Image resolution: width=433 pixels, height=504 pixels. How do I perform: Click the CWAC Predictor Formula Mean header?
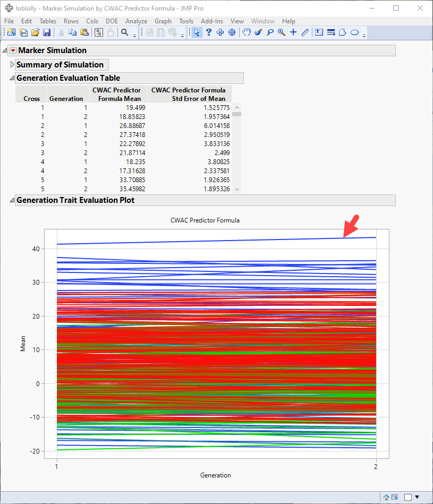click(x=116, y=94)
